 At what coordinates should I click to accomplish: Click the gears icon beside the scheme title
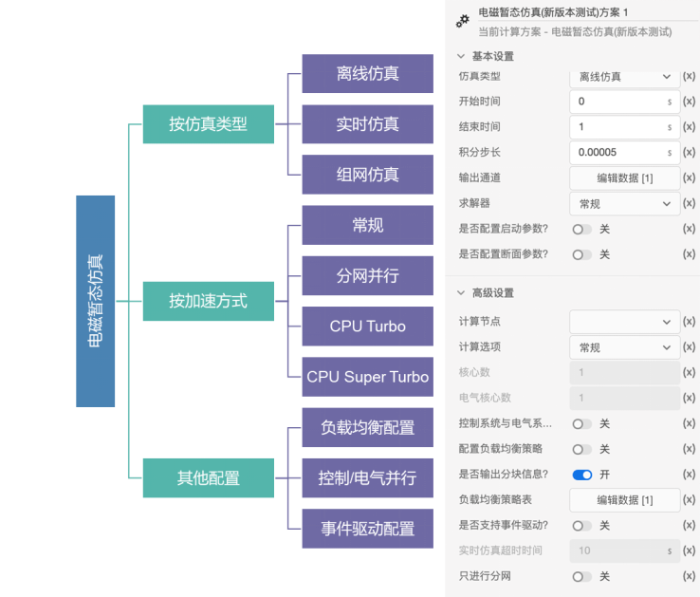pyautogui.click(x=462, y=20)
